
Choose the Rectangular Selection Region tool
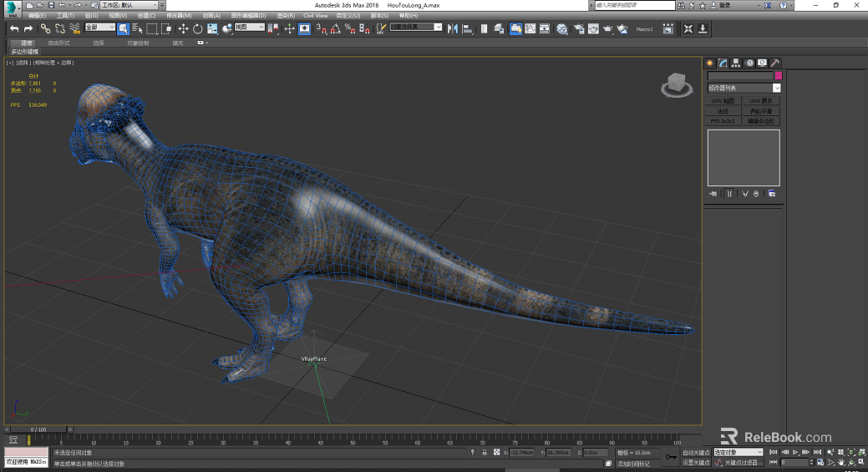pyautogui.click(x=152, y=28)
